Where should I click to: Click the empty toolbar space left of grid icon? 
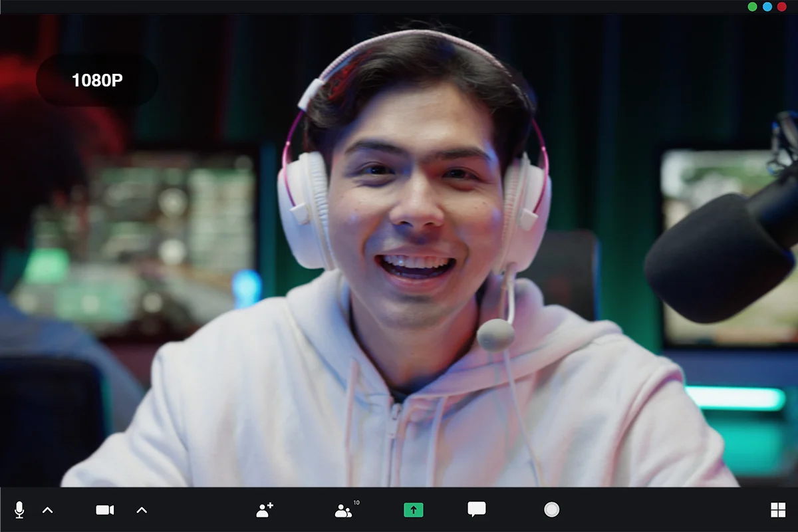click(665, 510)
